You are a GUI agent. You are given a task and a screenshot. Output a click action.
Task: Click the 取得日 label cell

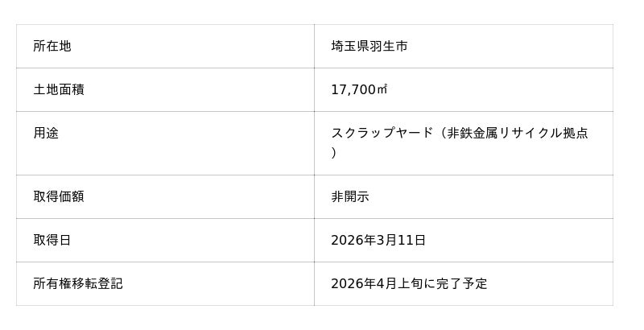coord(52,240)
